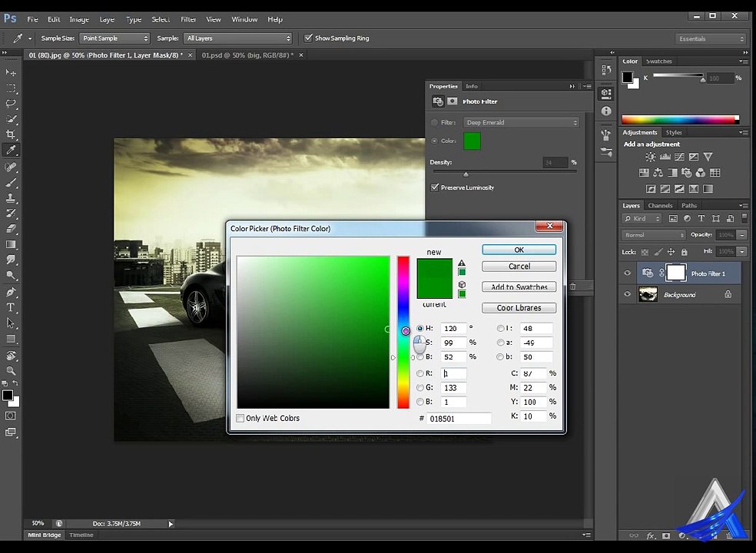Open the Image menu
756x553 pixels.
tap(79, 19)
